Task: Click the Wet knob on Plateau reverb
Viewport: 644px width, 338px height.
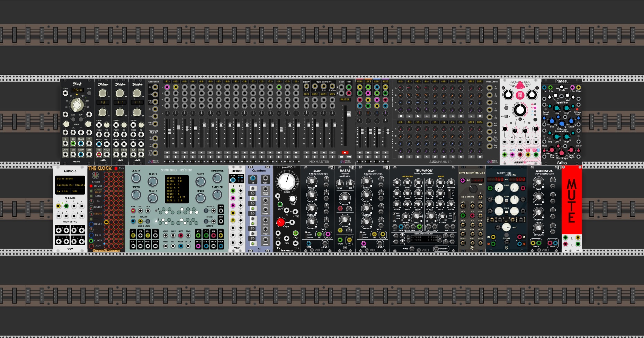Action: 567,95
